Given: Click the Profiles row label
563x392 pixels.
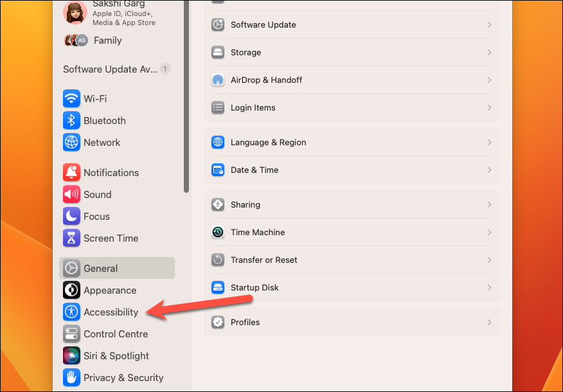Looking at the screenshot, I should (246, 323).
